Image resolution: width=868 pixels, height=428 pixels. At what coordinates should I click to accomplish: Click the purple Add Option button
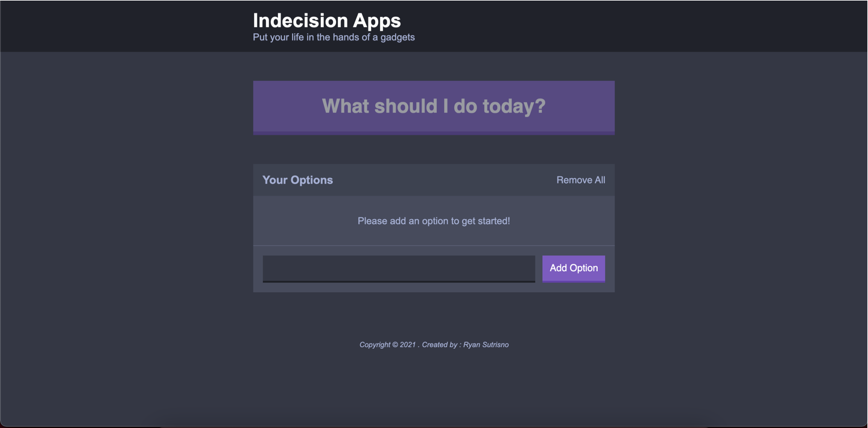(x=573, y=268)
